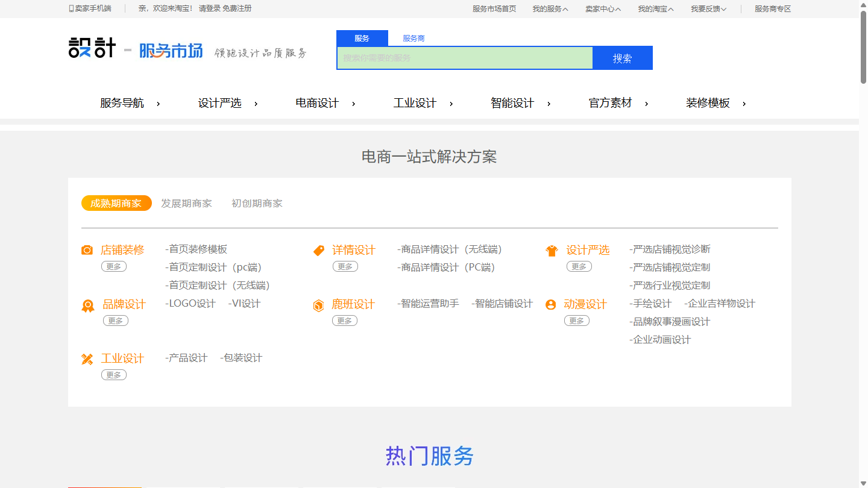Image resolution: width=868 pixels, height=488 pixels.
Task: Click the pencil-ruler icon beside 工业设计 category
Action: pos(87,360)
